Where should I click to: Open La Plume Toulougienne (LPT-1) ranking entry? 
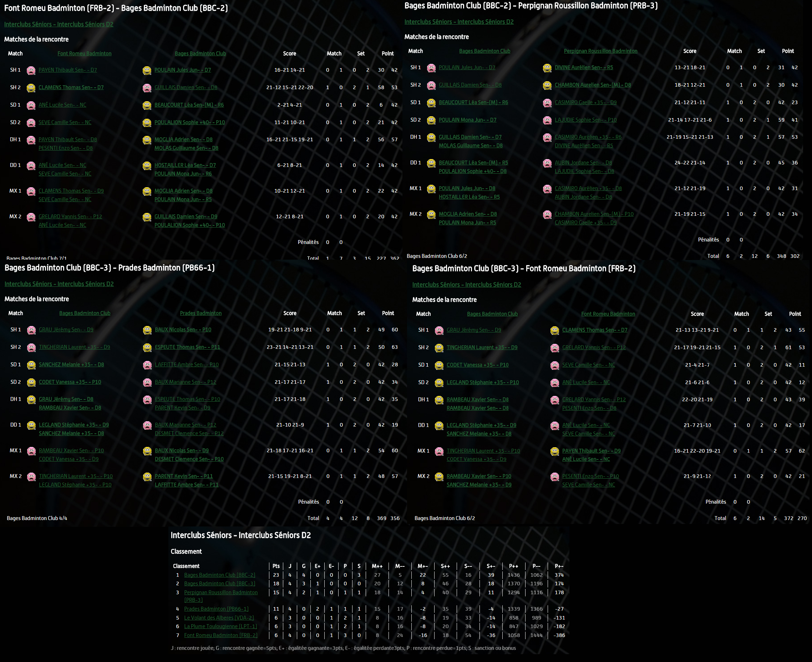click(x=220, y=626)
